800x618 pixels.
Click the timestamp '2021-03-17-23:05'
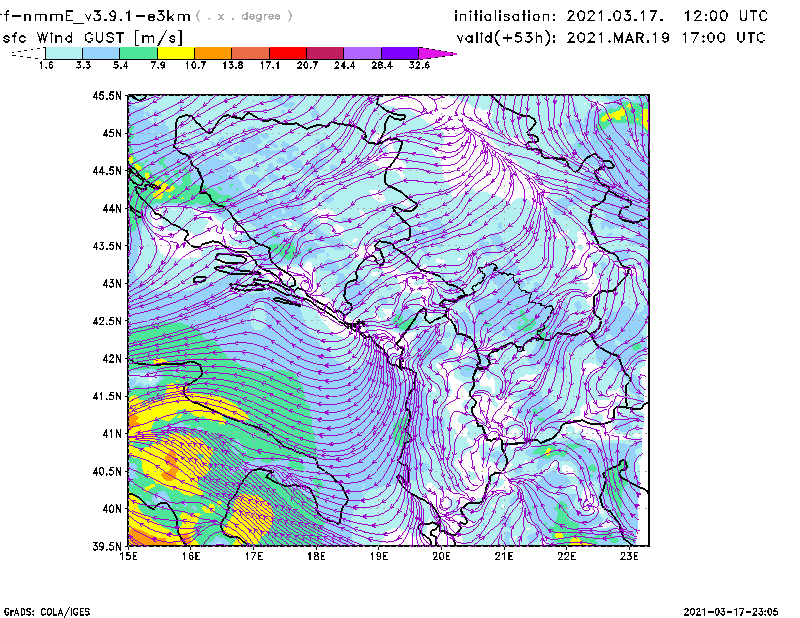[731, 612]
